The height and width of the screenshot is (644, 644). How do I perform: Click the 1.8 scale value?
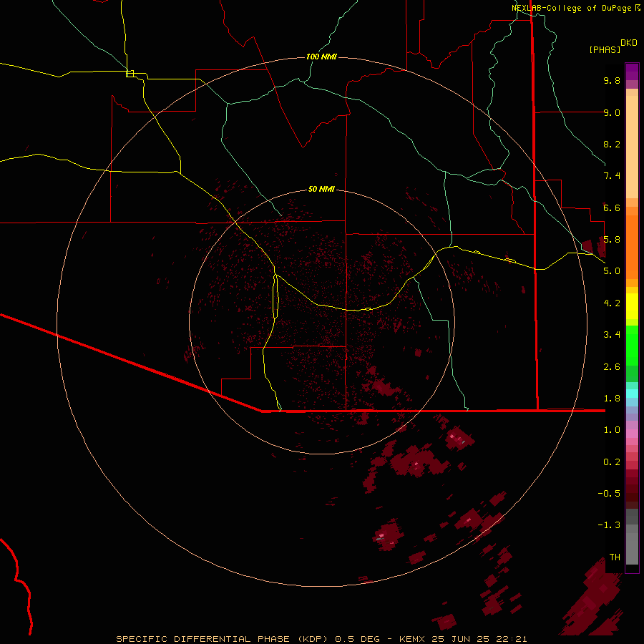tap(612, 399)
